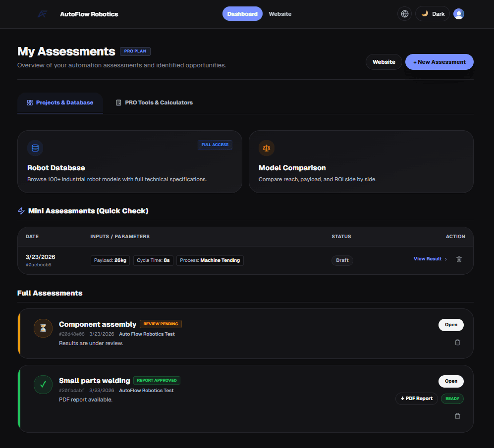
Task: Open the language globe icon
Action: 404,13
